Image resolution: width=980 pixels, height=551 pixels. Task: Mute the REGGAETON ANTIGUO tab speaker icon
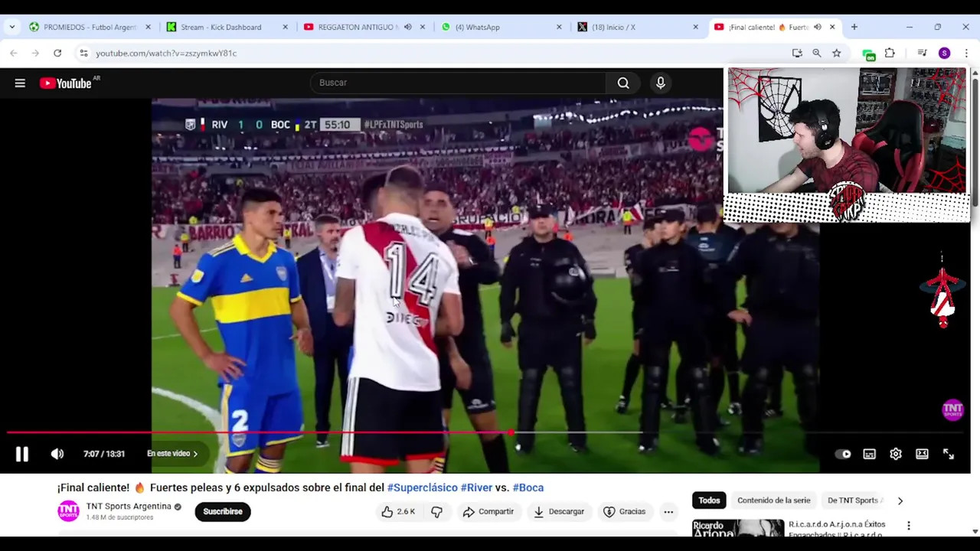click(408, 27)
